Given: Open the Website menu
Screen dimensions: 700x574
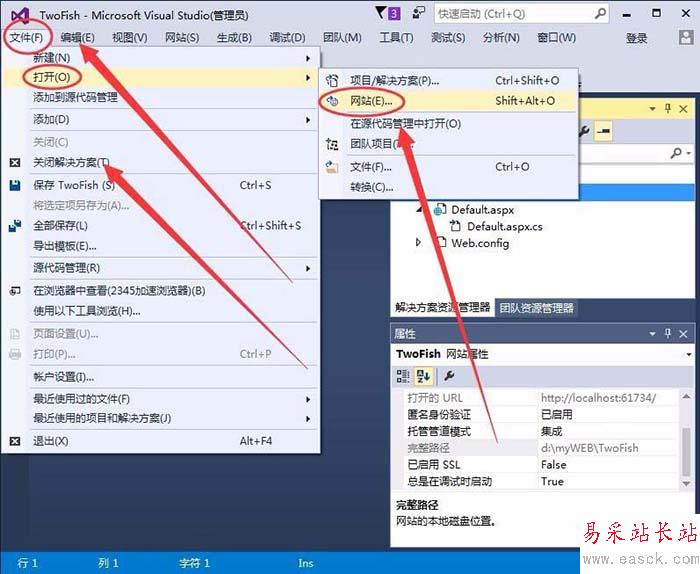Looking at the screenshot, I should tap(182, 37).
